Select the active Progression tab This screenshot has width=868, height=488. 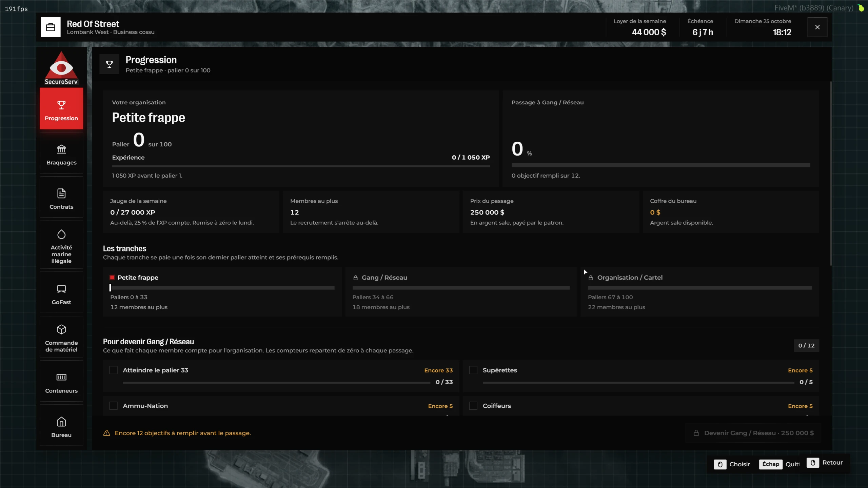pyautogui.click(x=61, y=108)
